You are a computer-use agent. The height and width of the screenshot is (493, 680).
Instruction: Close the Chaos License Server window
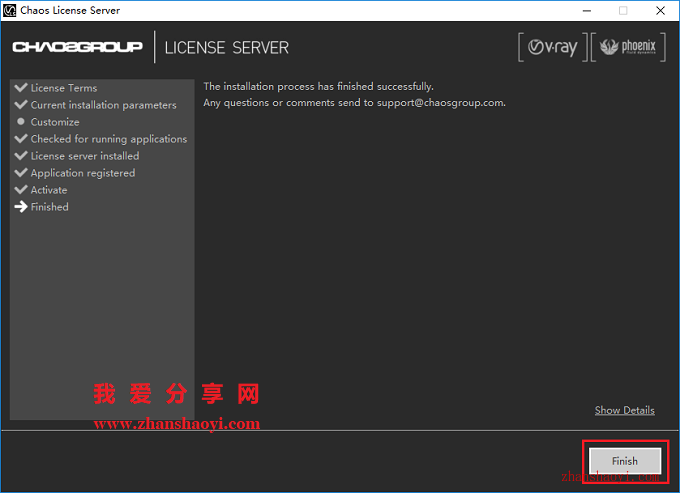coord(660,10)
